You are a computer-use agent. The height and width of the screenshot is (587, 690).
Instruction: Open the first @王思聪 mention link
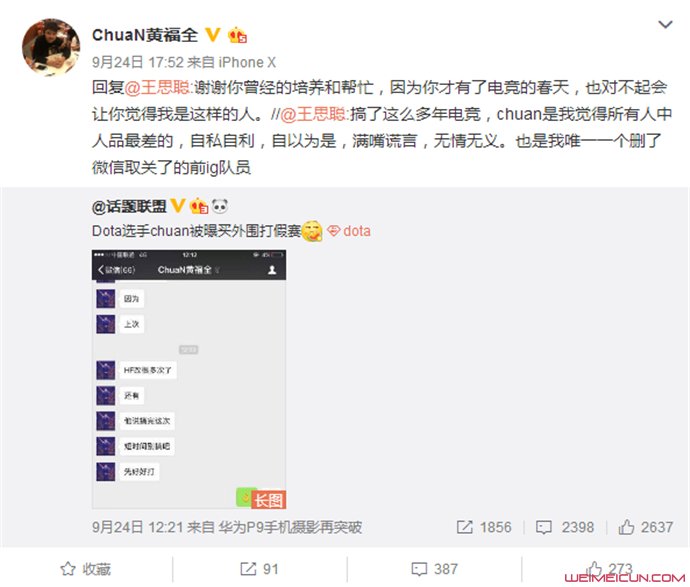pyautogui.click(x=157, y=88)
